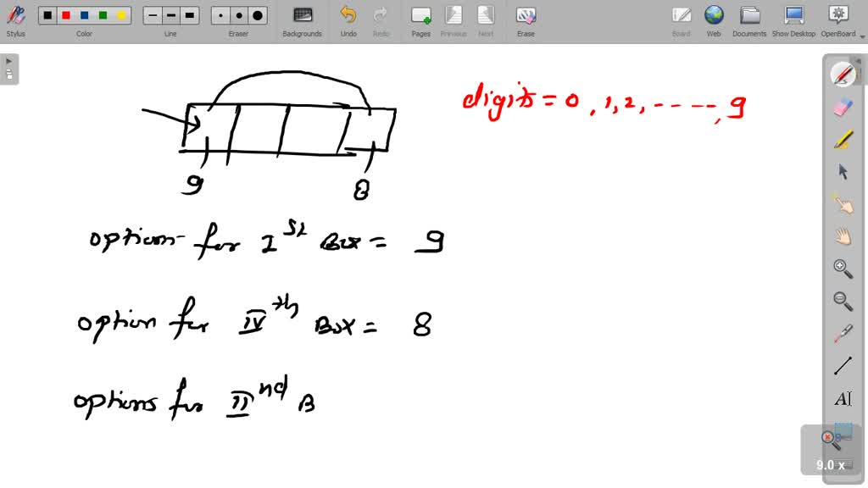Click the Erase page button

[526, 21]
